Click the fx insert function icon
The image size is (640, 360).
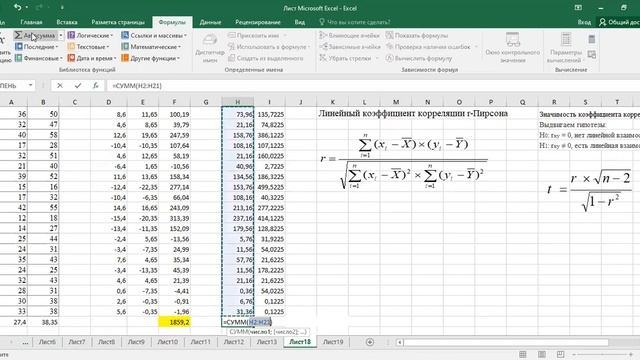pos(96,86)
